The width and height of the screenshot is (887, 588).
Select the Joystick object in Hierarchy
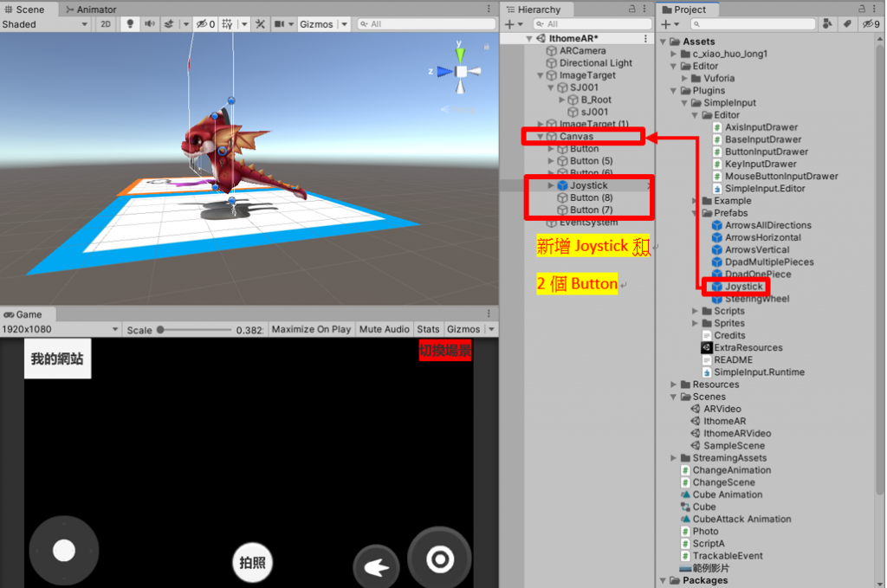[x=588, y=185]
